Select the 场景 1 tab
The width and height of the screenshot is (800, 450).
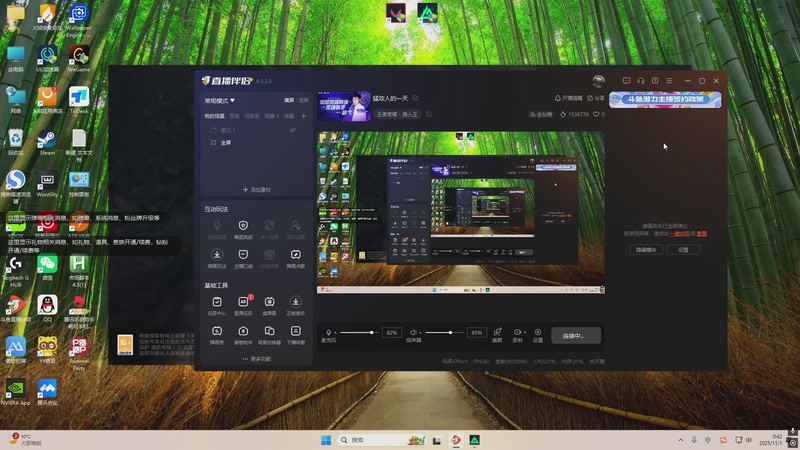[x=271, y=116]
